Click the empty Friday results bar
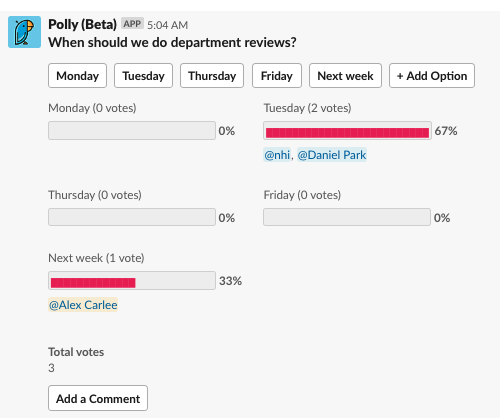The image size is (500, 418). [x=347, y=217]
